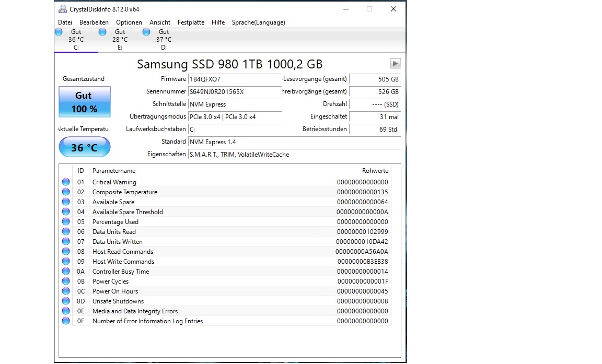The height and width of the screenshot is (364, 602).
Task: Click the Firmware field 1B4QFXO7
Action: click(x=235, y=79)
